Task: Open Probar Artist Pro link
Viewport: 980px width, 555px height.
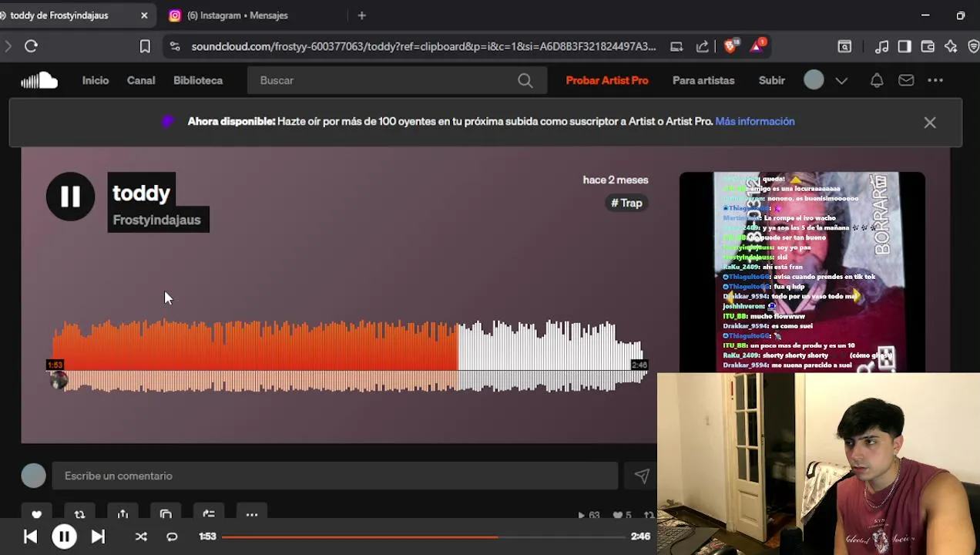Action: coord(607,80)
